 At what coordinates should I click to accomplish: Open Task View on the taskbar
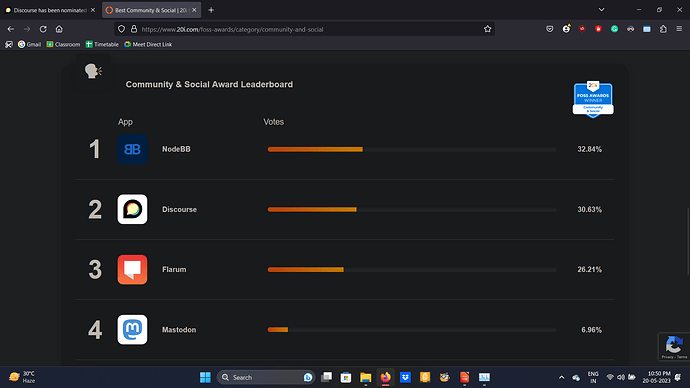327,377
